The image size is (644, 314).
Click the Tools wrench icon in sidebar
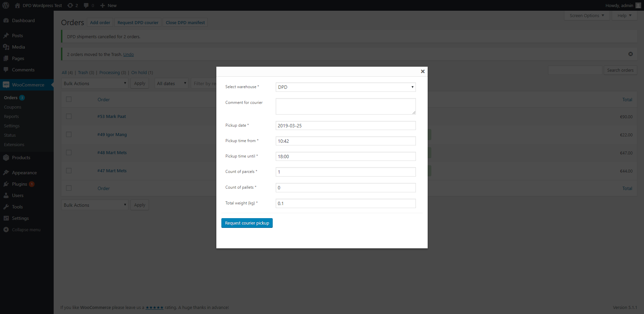pos(6,207)
